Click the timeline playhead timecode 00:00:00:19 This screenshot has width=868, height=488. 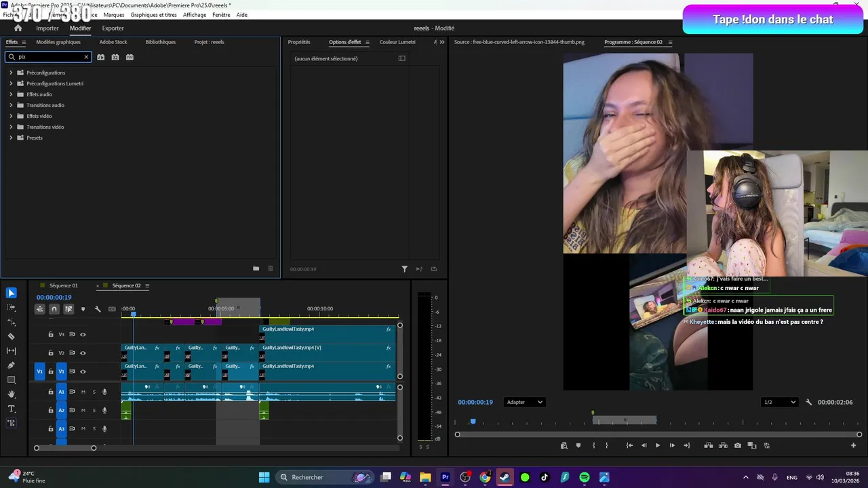[54, 297]
